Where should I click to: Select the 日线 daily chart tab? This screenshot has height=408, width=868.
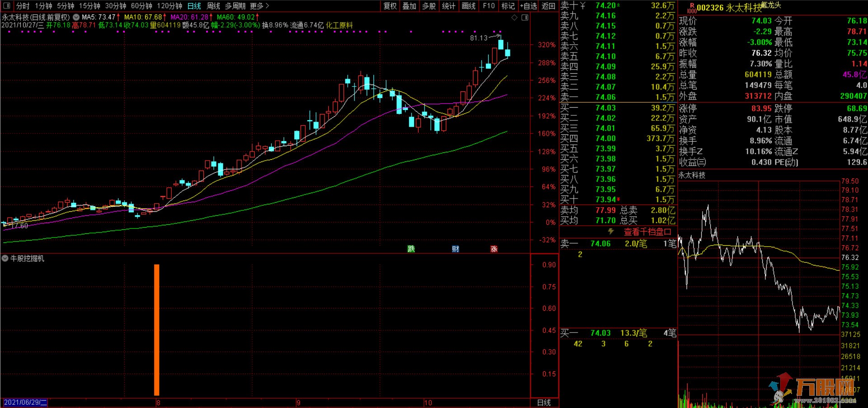(194, 6)
